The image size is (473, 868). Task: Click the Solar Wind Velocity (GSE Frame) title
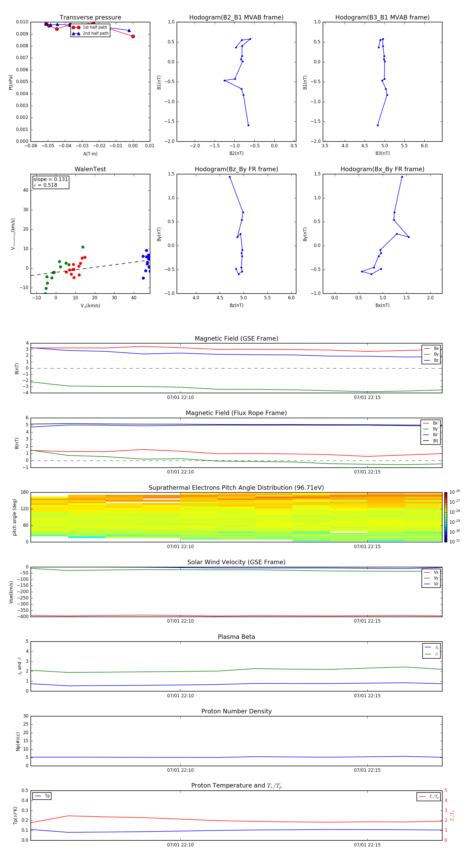click(236, 562)
